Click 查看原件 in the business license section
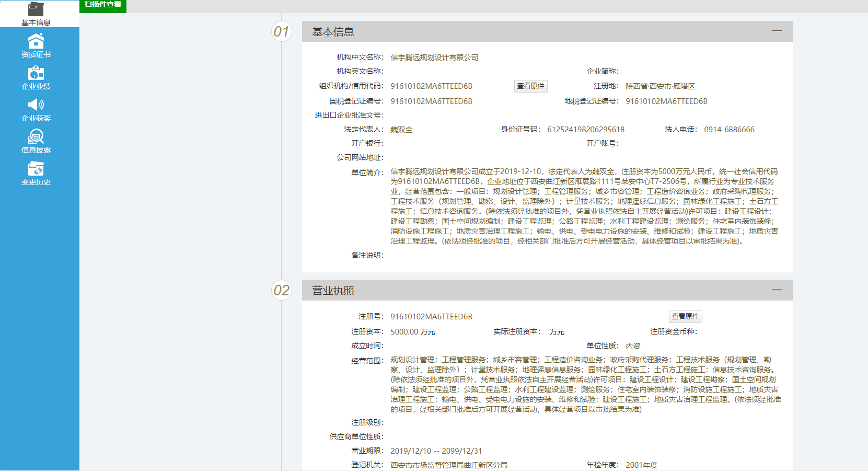Image resolution: width=868 pixels, height=472 pixels. 685,316
